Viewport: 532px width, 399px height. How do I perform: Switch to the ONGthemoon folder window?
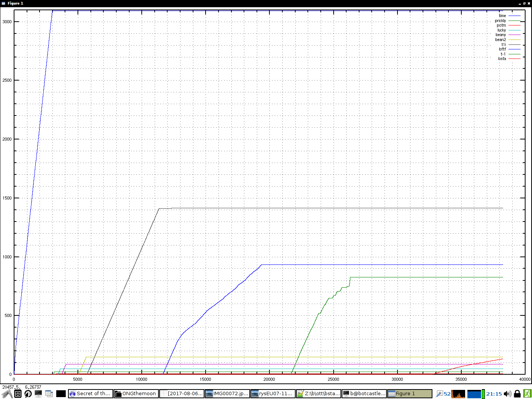[x=136, y=394]
